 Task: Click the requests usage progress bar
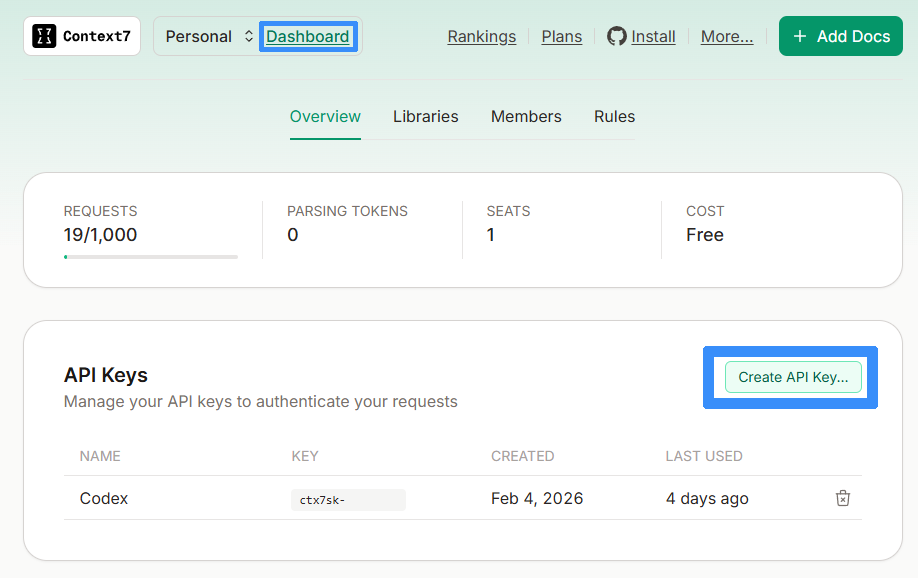pos(150,257)
